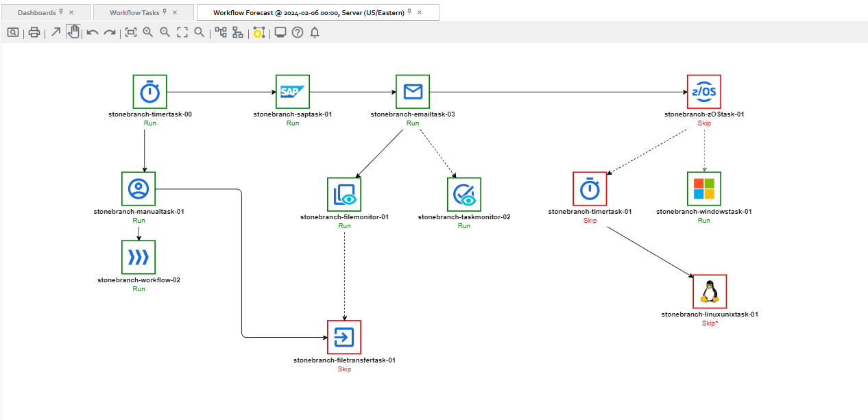Viewport: 868px width, 420px height.
Task: Select the stonebranch-zOStask-01 node
Action: (704, 92)
